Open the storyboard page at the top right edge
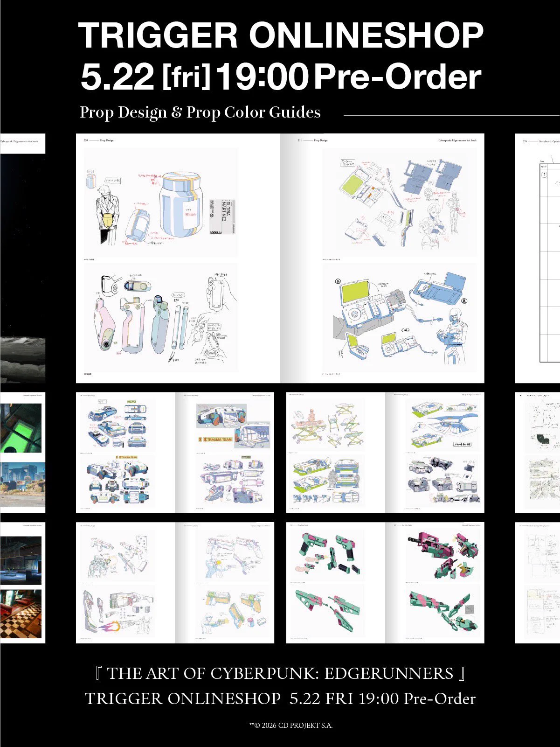 (x=538, y=258)
